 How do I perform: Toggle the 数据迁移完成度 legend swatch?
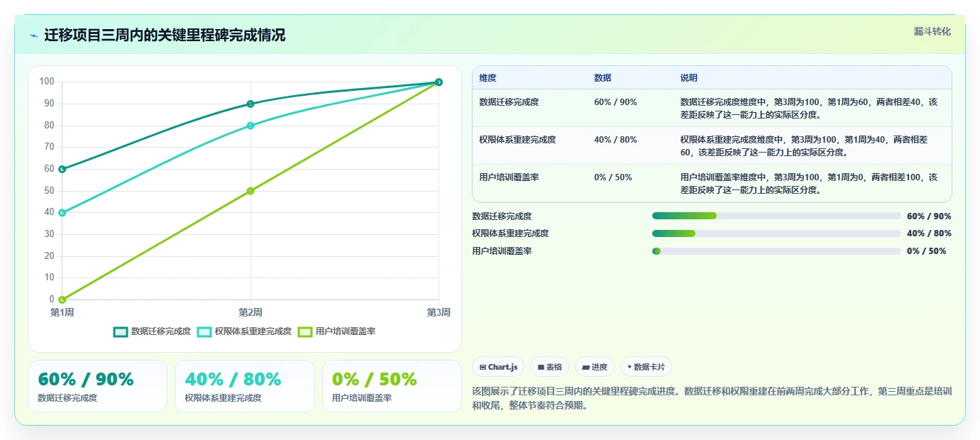[121, 331]
